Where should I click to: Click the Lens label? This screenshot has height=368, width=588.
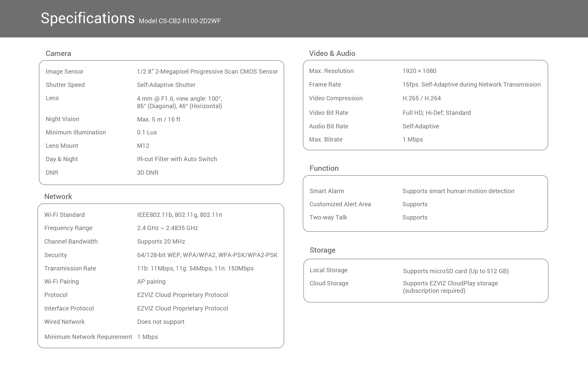point(52,98)
